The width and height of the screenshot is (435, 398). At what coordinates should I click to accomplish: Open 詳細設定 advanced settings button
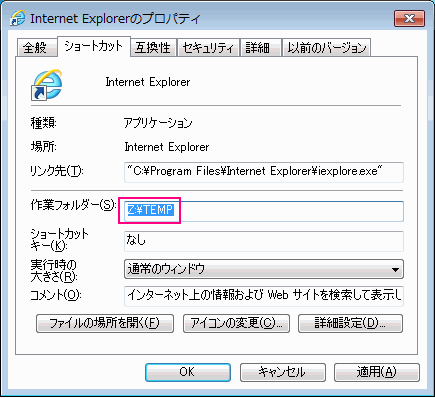[350, 323]
